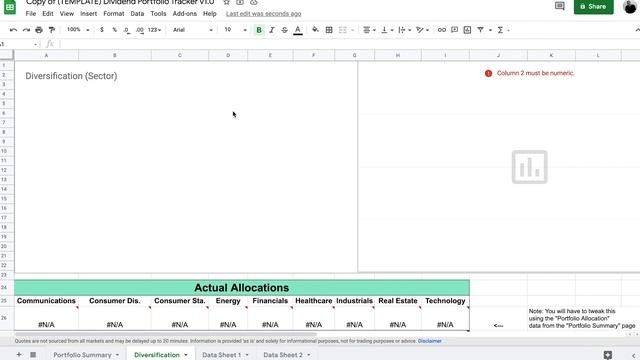Select the broken chart with numeric error
Screen dimensions: 640x360
(499, 167)
